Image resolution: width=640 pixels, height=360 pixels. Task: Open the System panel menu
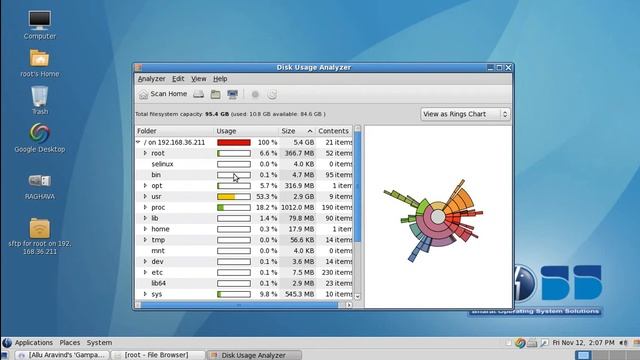coord(99,343)
